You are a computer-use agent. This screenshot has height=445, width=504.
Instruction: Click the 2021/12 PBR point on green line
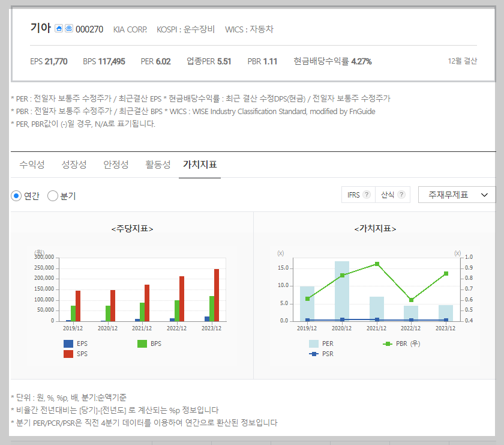tap(377, 264)
